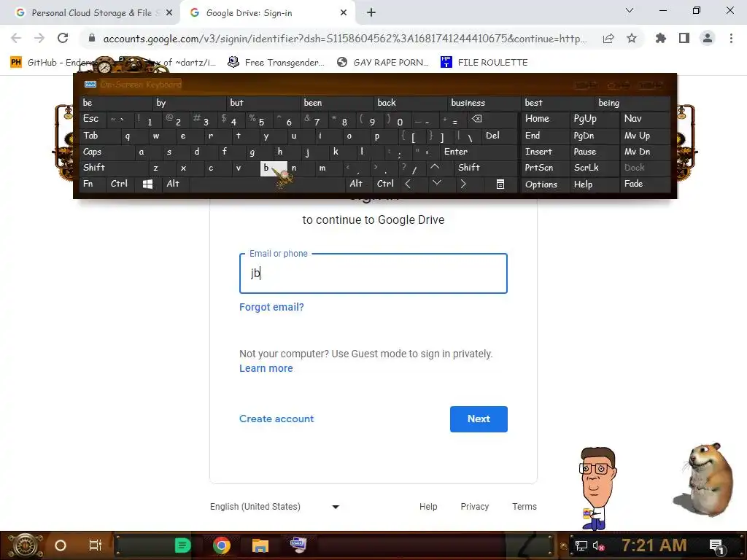Switch to Personal Cloud Storage tab
The height and width of the screenshot is (560, 747).
[x=90, y=13]
